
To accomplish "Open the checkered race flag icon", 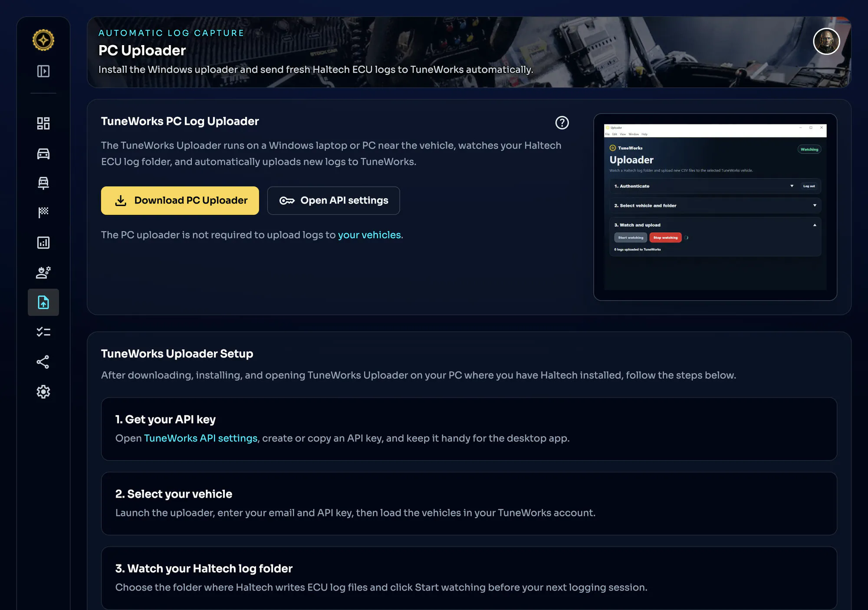I will pyautogui.click(x=43, y=213).
